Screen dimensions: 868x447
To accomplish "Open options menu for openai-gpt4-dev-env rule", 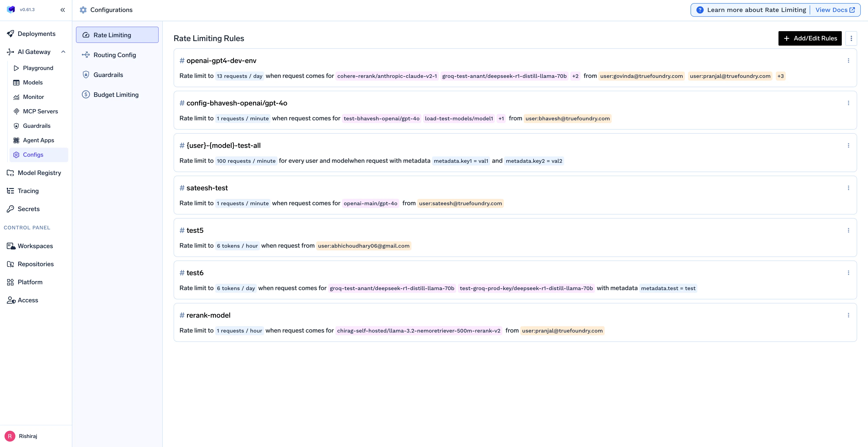I will (x=848, y=61).
